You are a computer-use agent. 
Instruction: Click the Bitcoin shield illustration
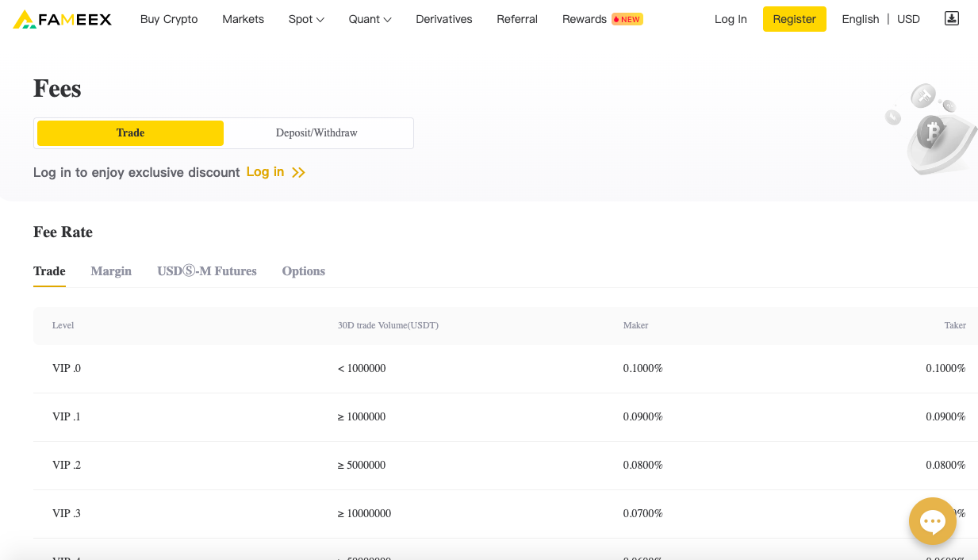[932, 129]
